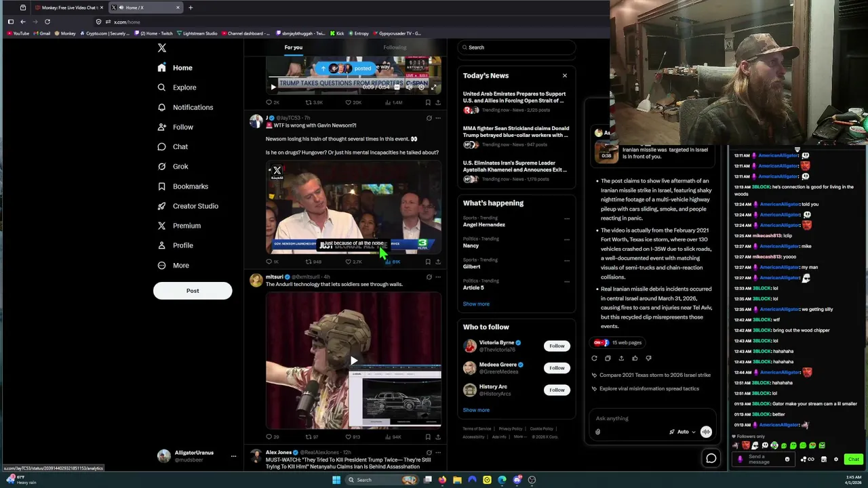Share the Gavin Newsom post

click(438, 262)
